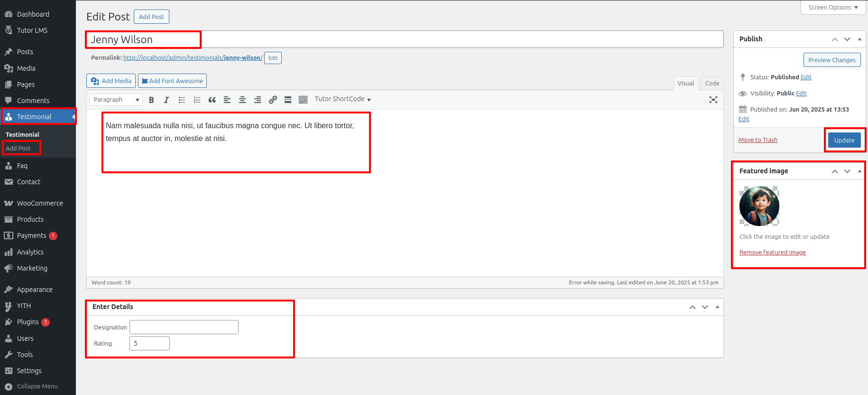The width and height of the screenshot is (868, 395).
Task: Center align the paragraph text
Action: (242, 100)
